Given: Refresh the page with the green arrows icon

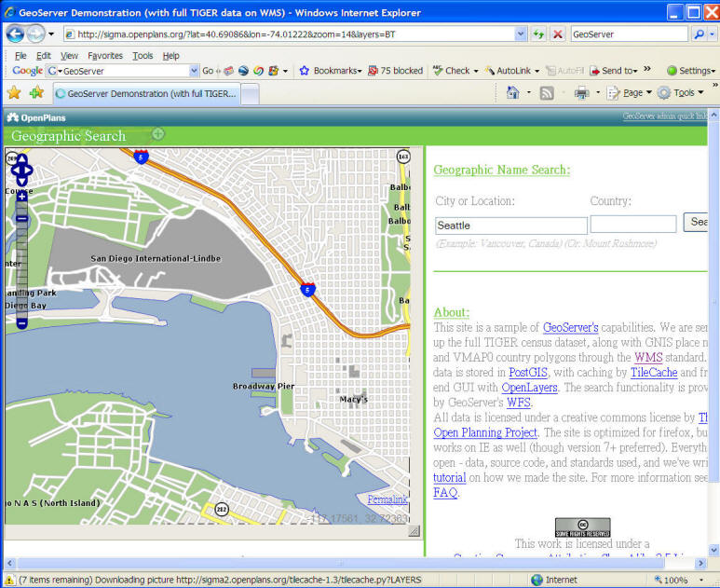Looking at the screenshot, I should (538, 34).
